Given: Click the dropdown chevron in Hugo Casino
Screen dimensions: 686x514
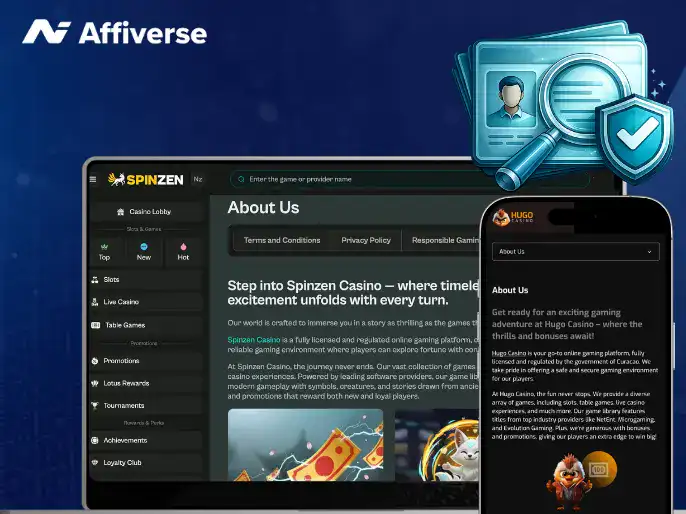Looking at the screenshot, I should pos(649,252).
